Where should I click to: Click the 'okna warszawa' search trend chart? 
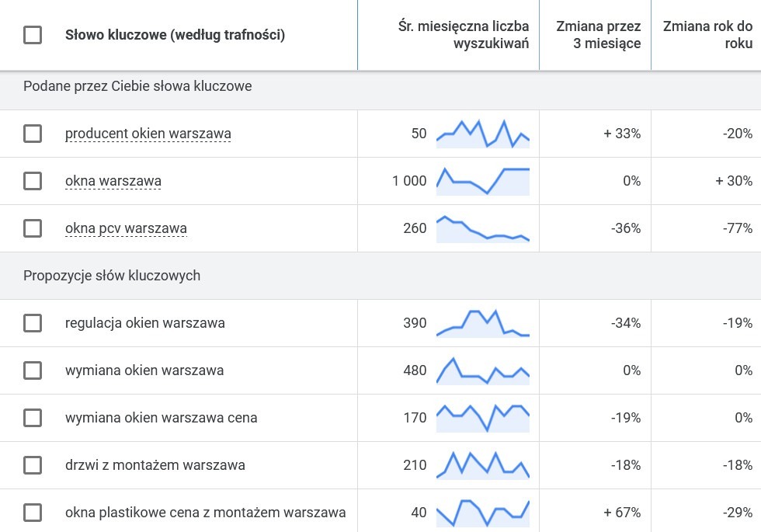pos(483,181)
